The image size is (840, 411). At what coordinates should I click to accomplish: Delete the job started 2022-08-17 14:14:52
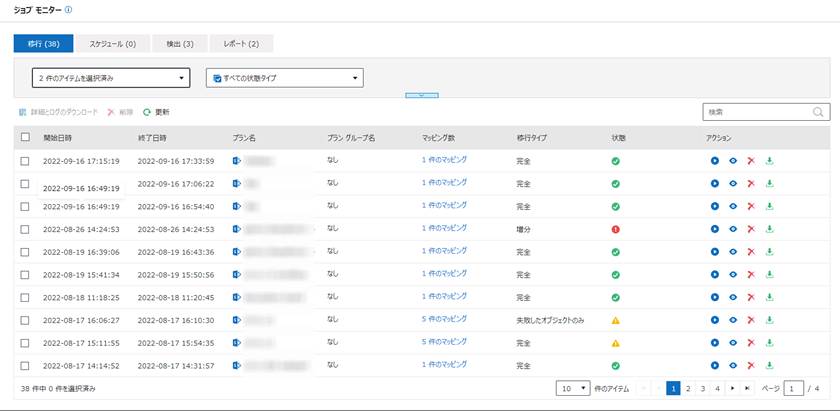pos(751,365)
